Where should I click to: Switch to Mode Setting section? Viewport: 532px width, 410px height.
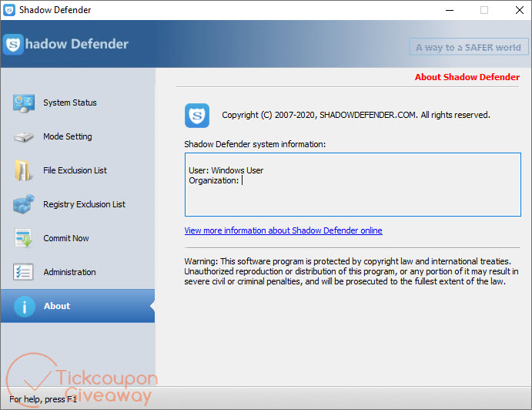pos(67,137)
